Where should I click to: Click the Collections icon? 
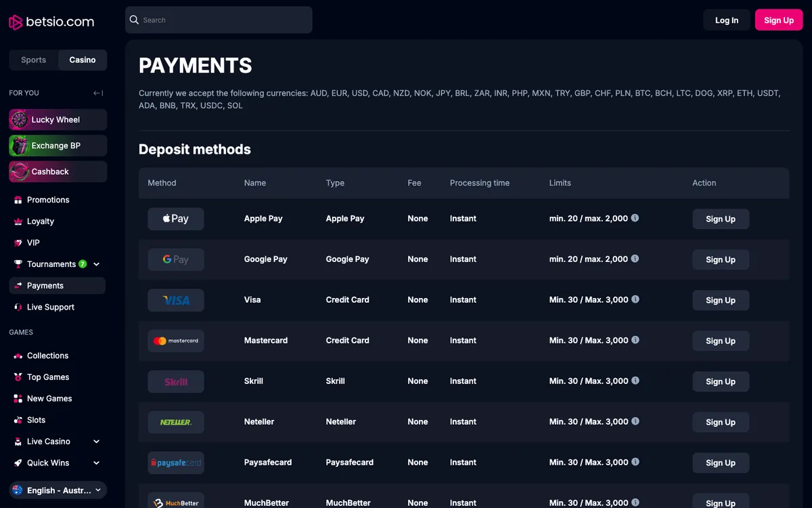tap(18, 356)
